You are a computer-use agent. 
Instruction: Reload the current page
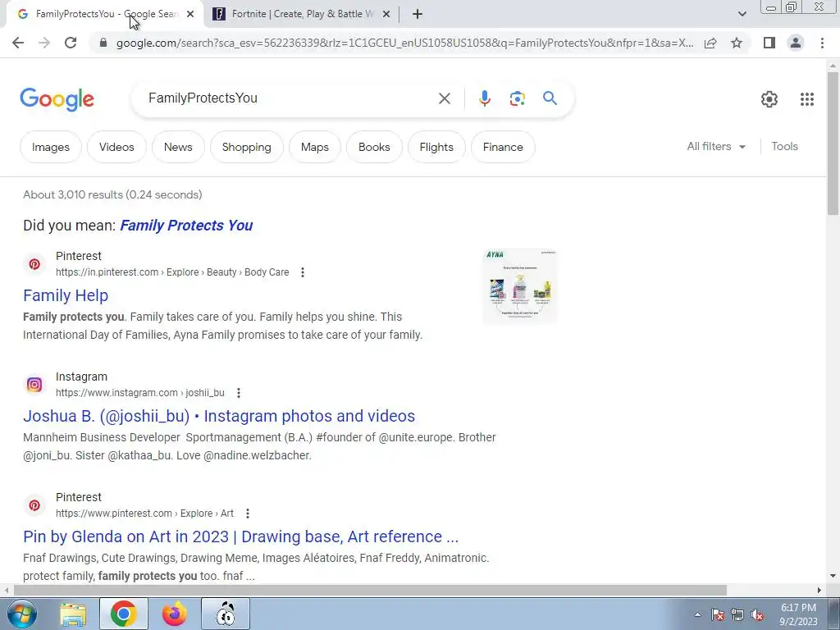pyautogui.click(x=71, y=43)
